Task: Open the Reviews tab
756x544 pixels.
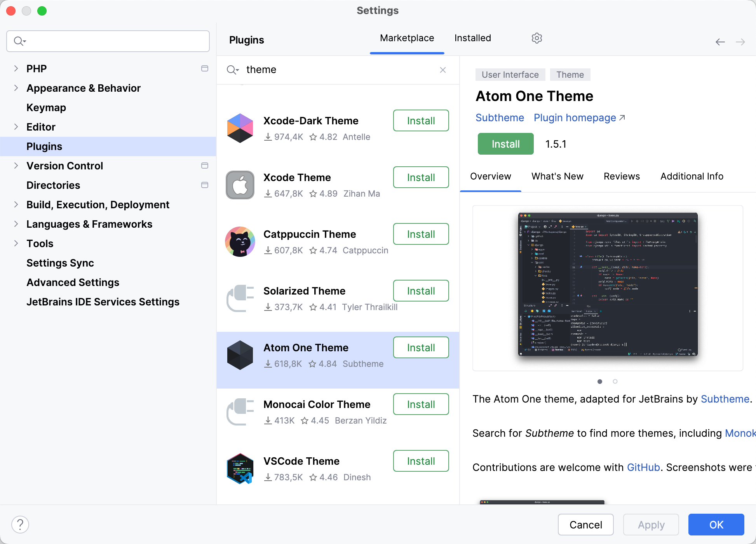Action: point(621,176)
